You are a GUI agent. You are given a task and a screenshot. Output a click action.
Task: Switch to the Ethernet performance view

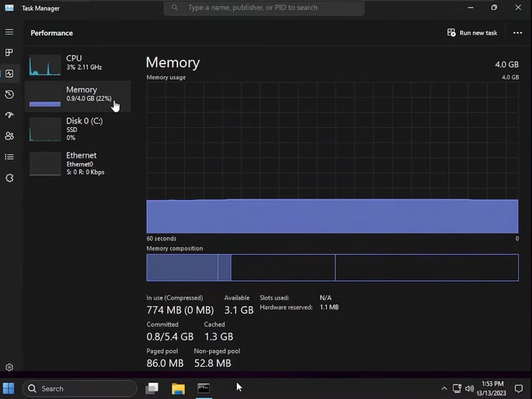[78, 163]
